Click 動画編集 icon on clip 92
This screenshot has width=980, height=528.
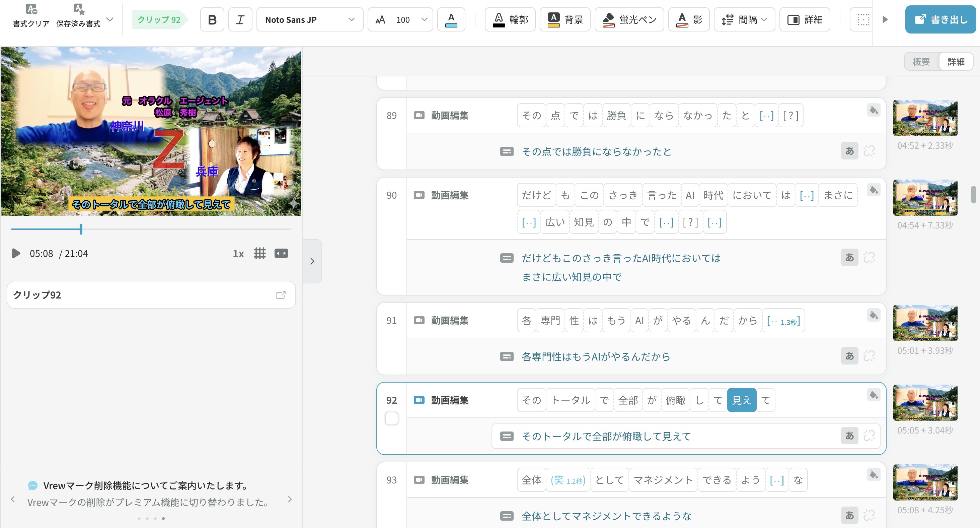pos(419,400)
